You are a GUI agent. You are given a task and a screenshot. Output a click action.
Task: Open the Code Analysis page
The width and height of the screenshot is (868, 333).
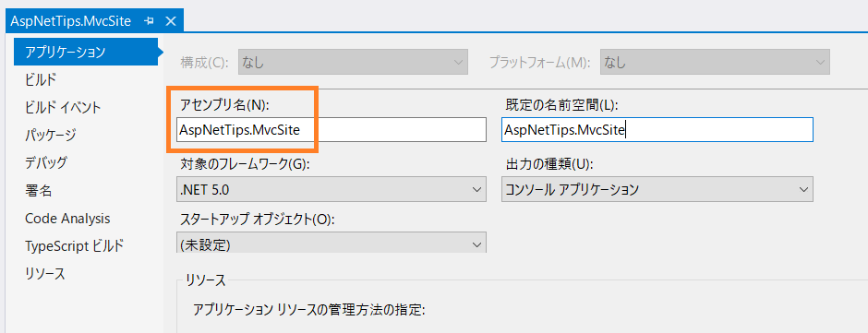tap(67, 219)
